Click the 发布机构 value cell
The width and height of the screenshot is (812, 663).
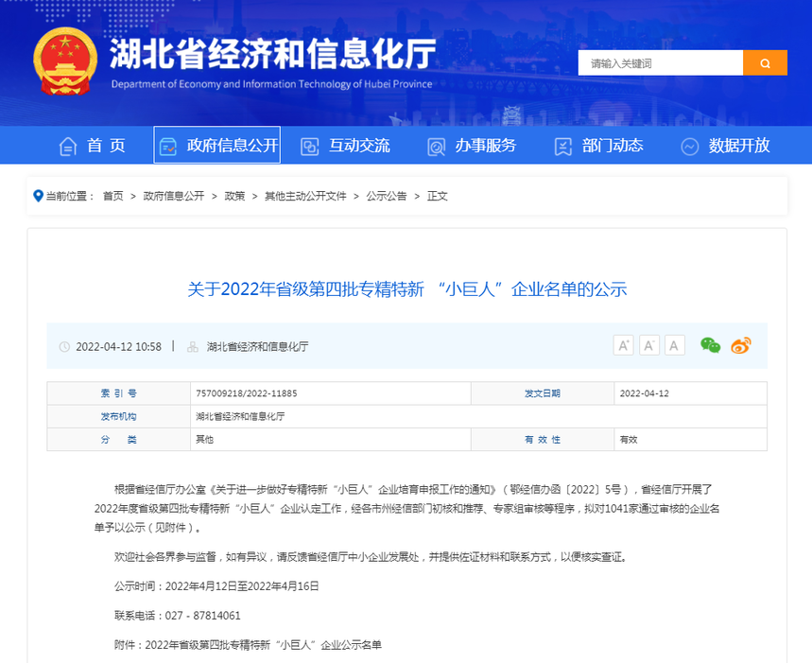tap(478, 416)
